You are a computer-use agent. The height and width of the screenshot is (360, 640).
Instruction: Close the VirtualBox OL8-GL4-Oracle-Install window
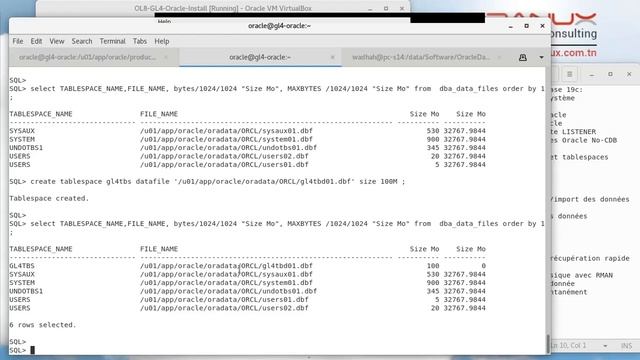point(402,8)
